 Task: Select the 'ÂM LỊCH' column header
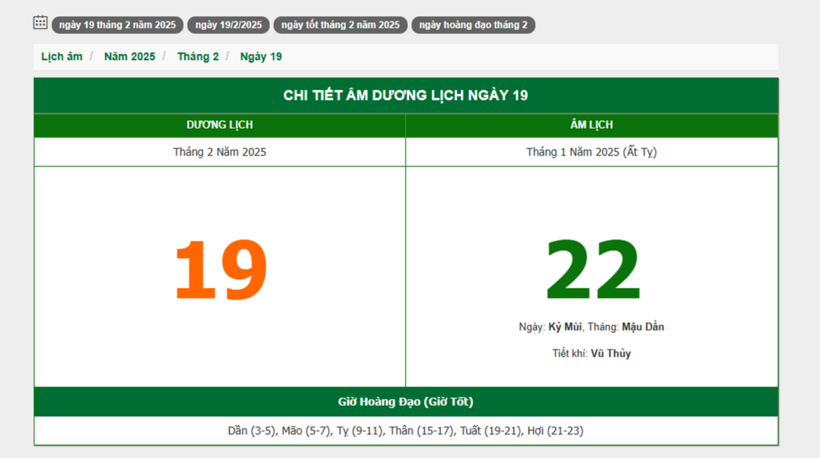(x=592, y=125)
